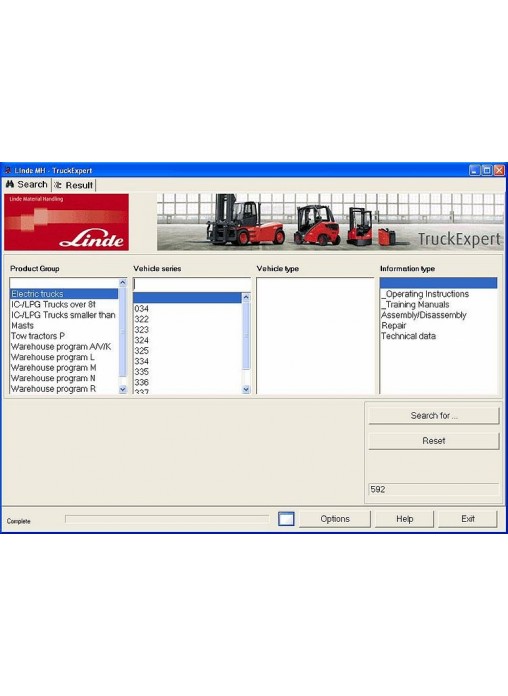Click Vehicle series scroll up arrow
508x696 pixels.
coord(246,297)
